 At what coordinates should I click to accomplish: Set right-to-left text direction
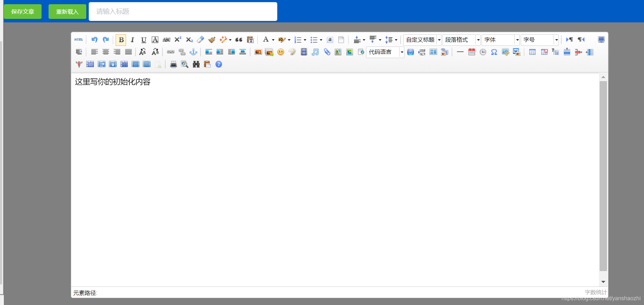coord(581,40)
